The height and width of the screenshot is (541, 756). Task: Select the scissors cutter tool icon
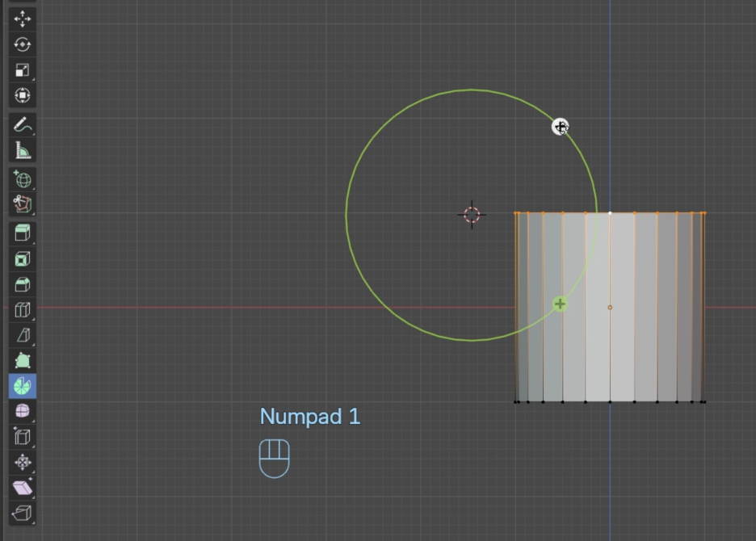(x=22, y=204)
